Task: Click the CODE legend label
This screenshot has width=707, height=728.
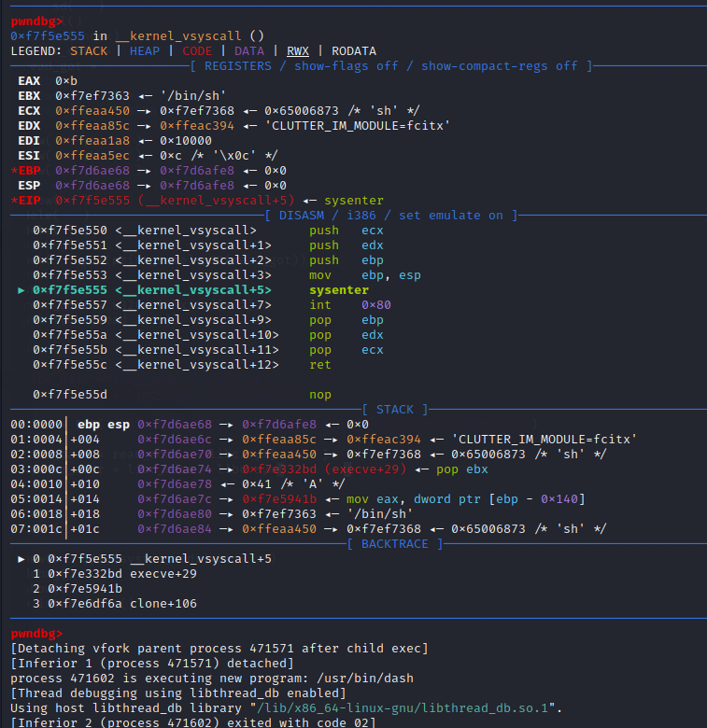Action: pos(197,51)
